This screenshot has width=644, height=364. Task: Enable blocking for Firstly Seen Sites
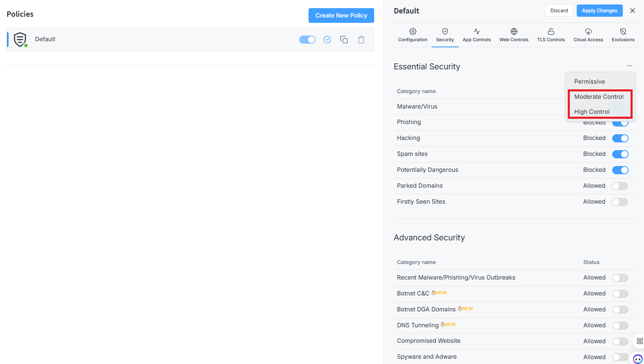point(620,202)
